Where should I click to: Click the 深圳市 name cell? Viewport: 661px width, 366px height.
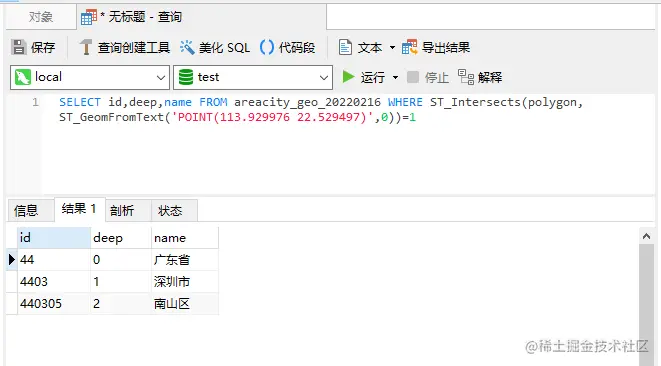[185, 282]
